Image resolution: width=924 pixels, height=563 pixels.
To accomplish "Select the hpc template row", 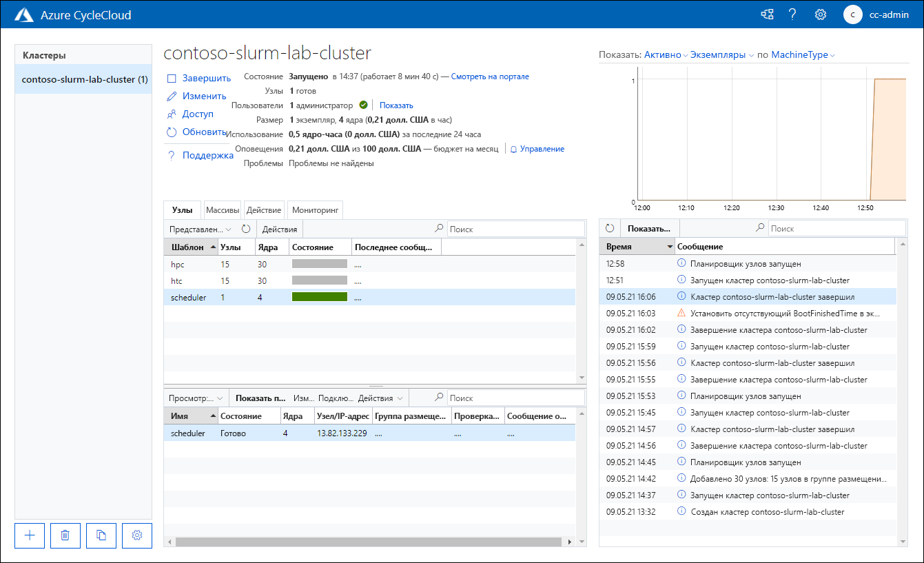I will [178, 264].
